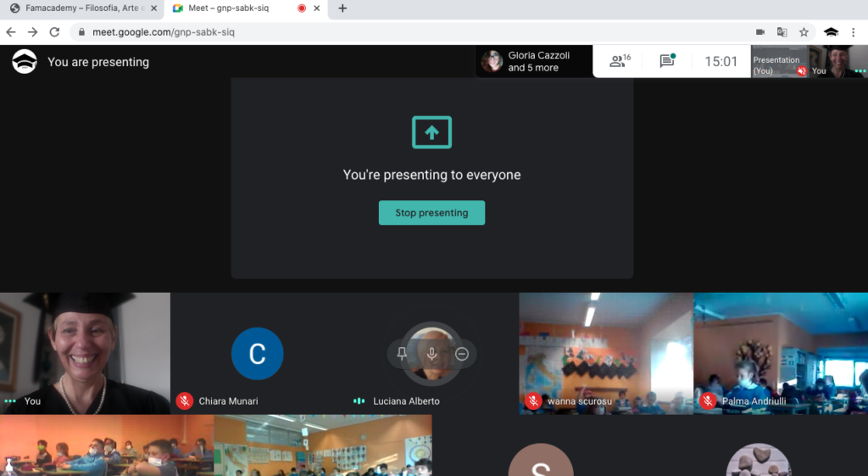Select the Presentation (You) thumbnail
The image size is (868, 476).
tap(778, 61)
